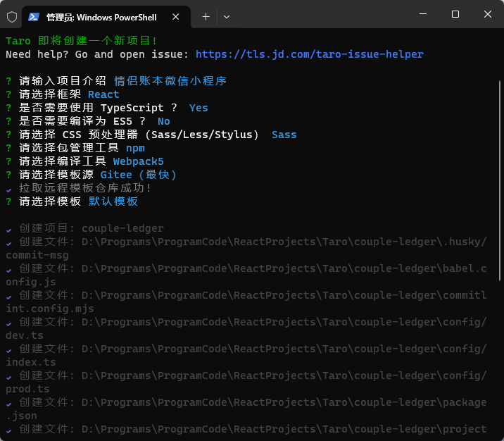Click the ES5 answer "No"

[x=163, y=121]
